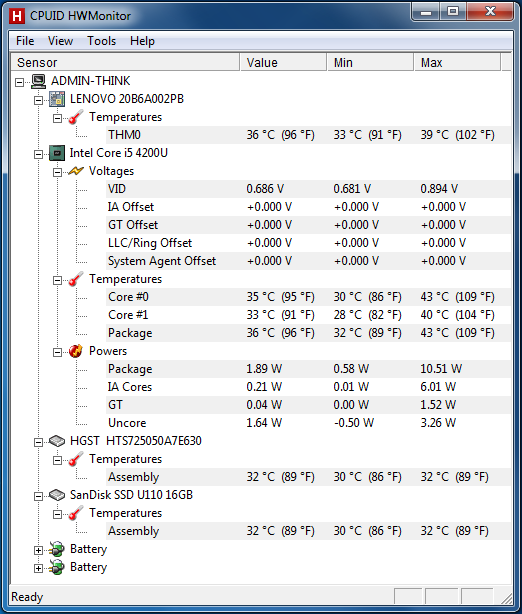Click the HWMonitor red H app icon

[x=17, y=16]
